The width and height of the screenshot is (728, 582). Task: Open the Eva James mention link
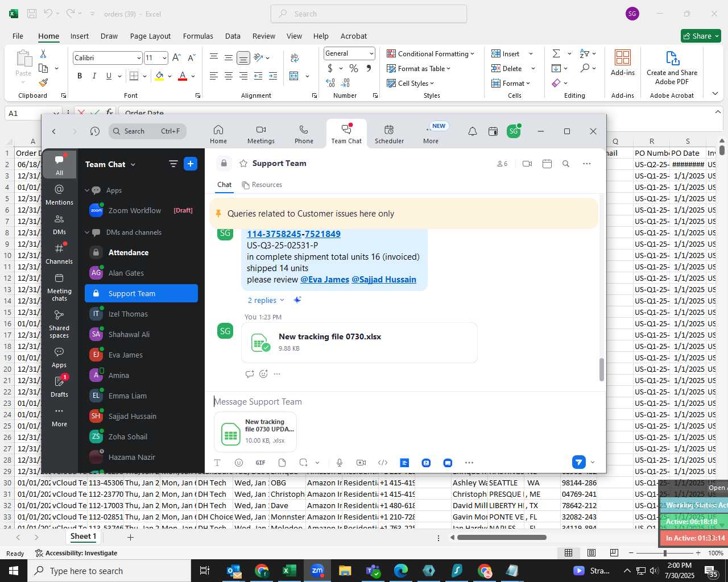pos(325,280)
